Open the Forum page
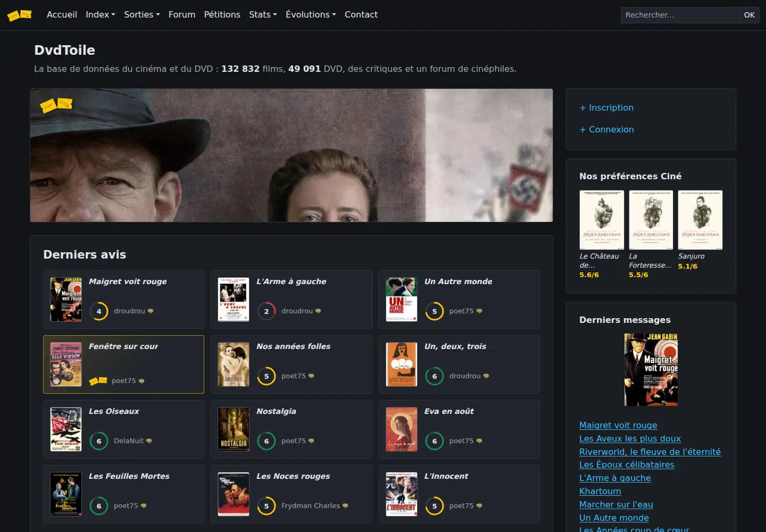This screenshot has height=532, width=766. coord(182,15)
